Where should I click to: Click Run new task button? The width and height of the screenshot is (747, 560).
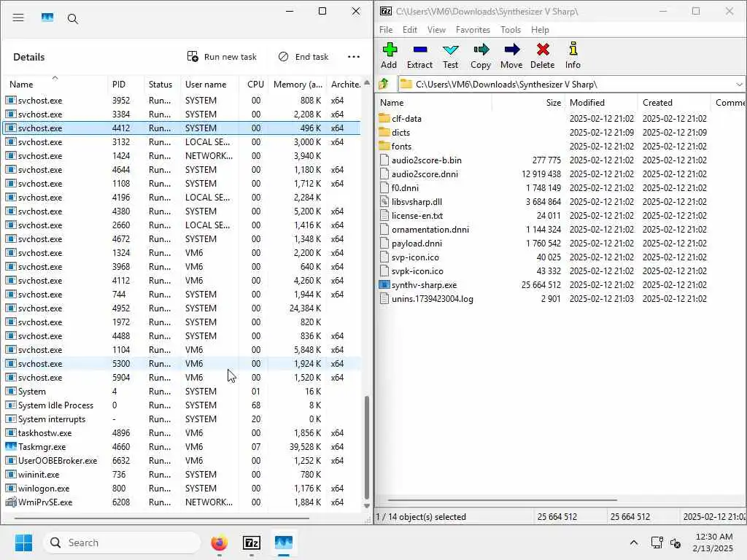click(222, 57)
